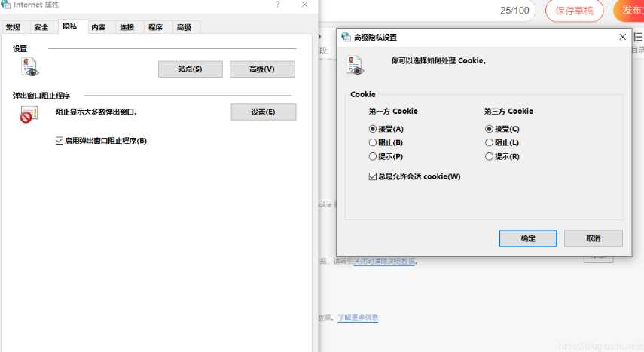This screenshot has height=352, width=644.
Task: Click the help question mark in Internet 属性
Action: pos(278,5)
